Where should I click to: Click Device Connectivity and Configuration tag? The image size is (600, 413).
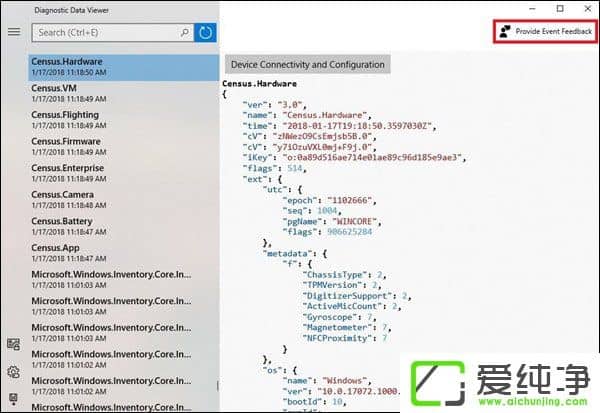click(308, 64)
